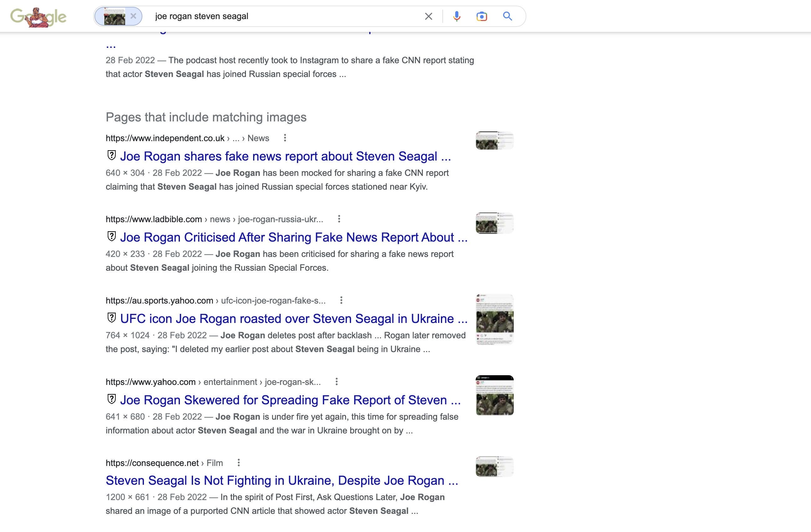
Task: Click the top snippet about fake CNN report on Instagram
Action: coord(290,67)
